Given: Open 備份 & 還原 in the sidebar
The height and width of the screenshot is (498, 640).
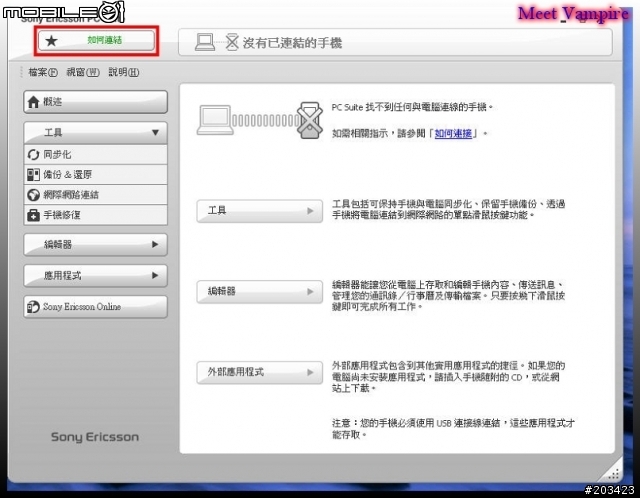Looking at the screenshot, I should click(96, 175).
